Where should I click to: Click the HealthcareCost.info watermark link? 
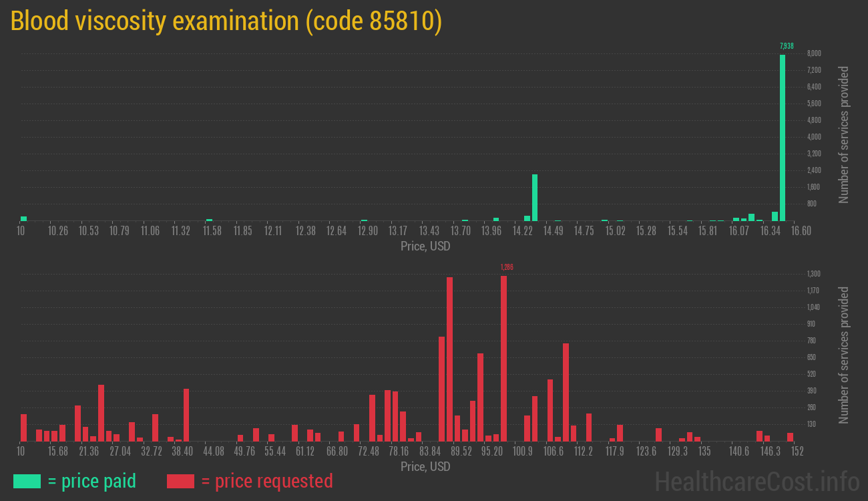click(756, 481)
